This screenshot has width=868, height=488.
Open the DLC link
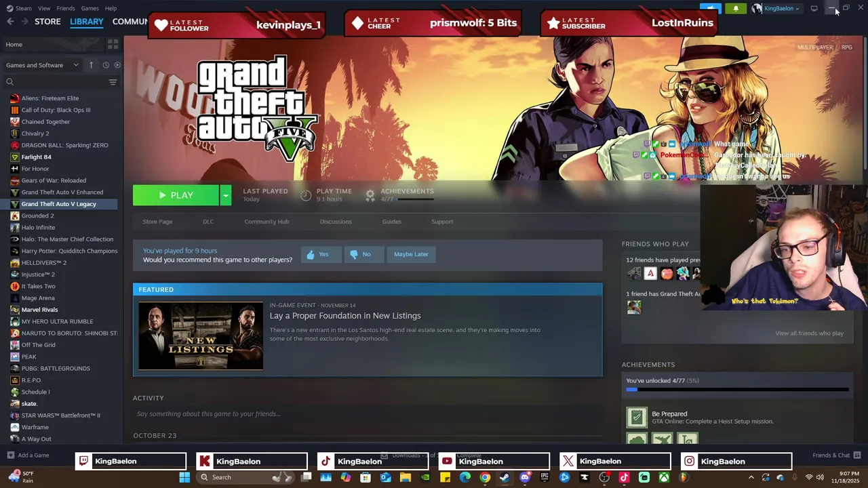click(x=208, y=222)
